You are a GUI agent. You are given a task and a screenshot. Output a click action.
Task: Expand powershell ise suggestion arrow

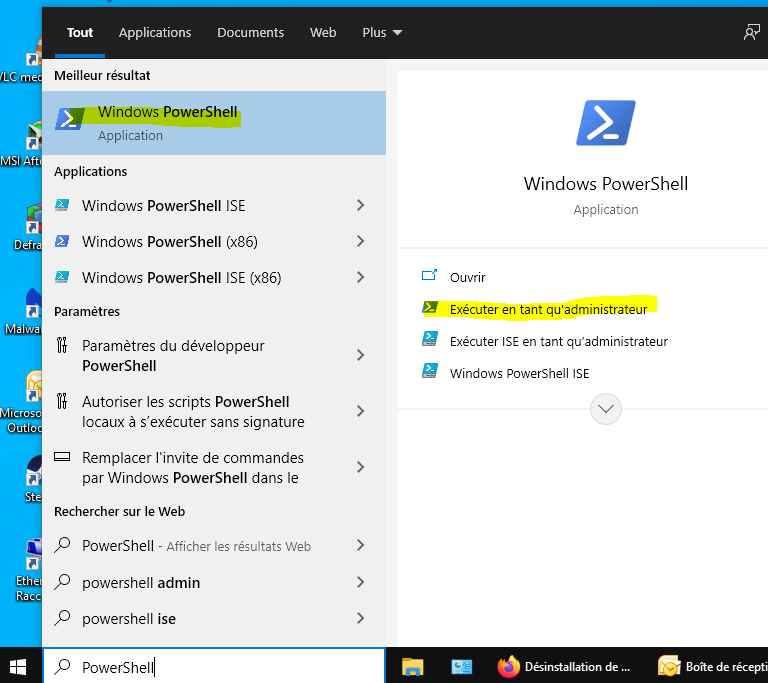tap(360, 618)
